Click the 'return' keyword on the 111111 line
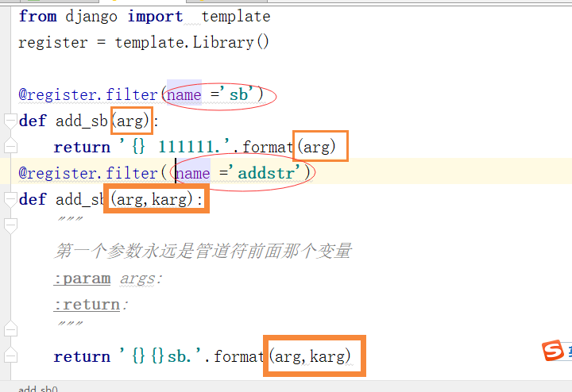572x392 pixels. coord(82,147)
